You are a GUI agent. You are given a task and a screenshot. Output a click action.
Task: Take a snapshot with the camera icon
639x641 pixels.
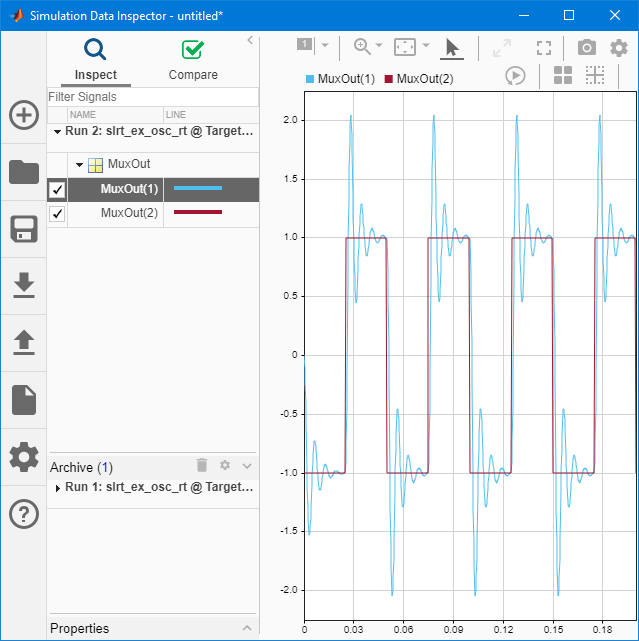tap(587, 47)
